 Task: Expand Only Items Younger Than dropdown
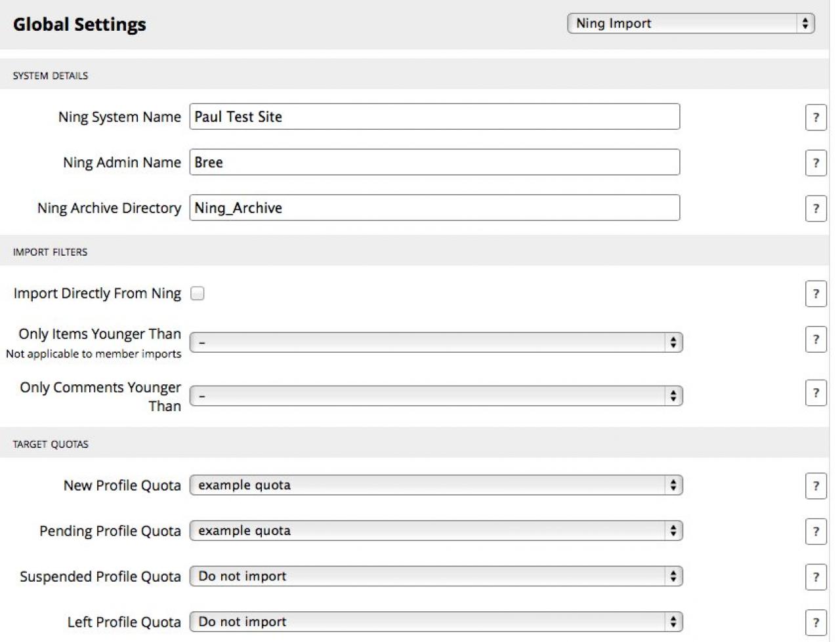click(436, 342)
